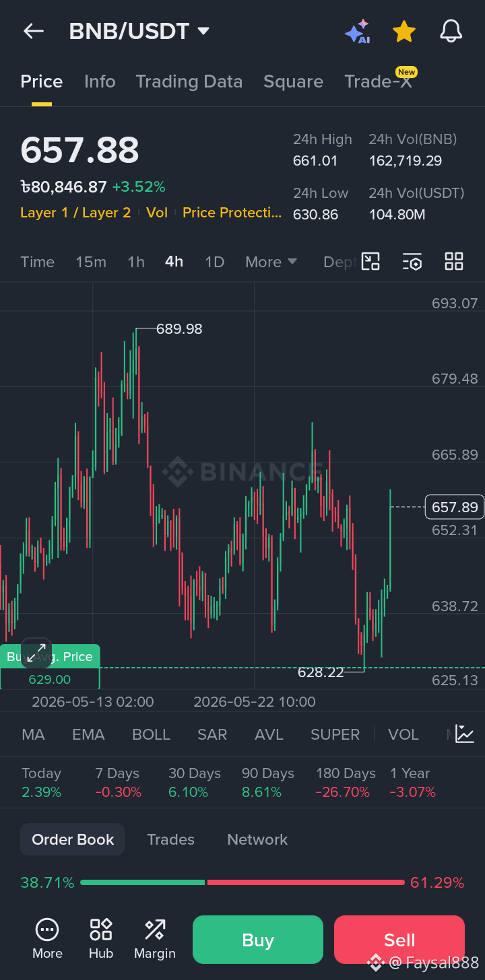Toggle the MA indicator
This screenshot has width=485, height=980.
(x=33, y=734)
